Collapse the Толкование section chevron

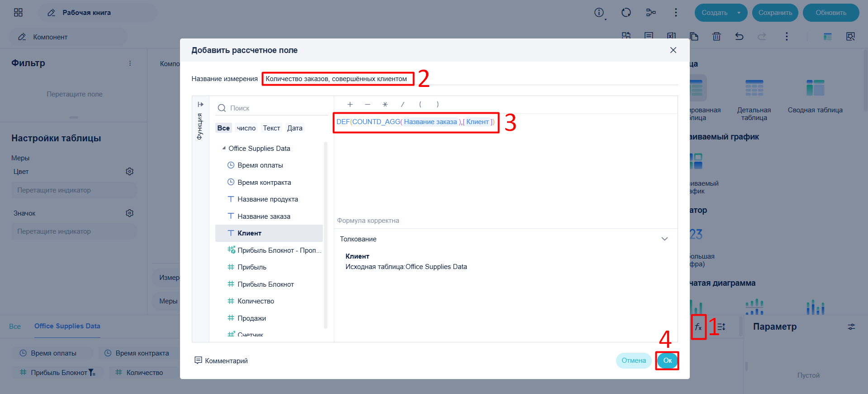(664, 239)
